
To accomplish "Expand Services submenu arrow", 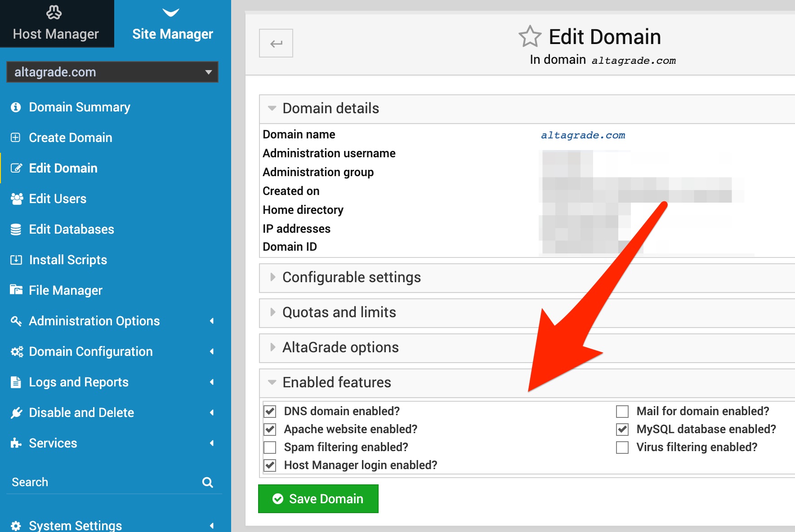I will [212, 443].
